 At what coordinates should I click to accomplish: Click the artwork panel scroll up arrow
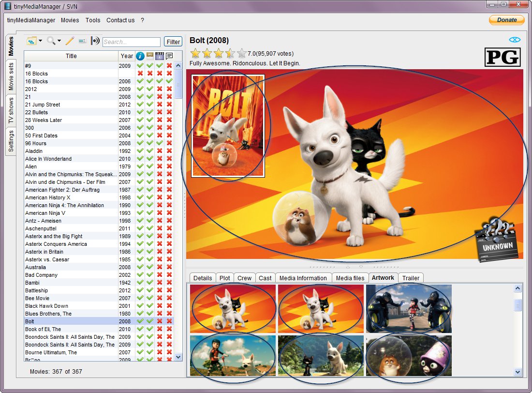(518, 288)
